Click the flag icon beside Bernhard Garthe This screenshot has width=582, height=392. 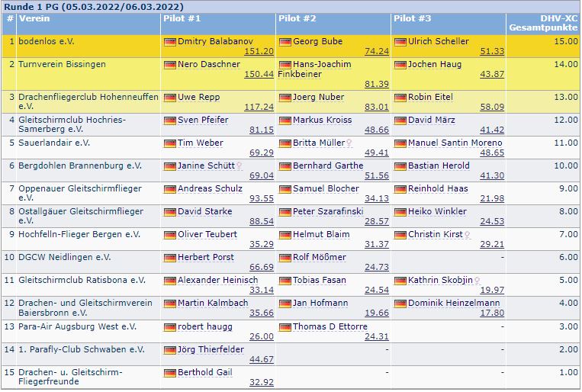coord(285,166)
